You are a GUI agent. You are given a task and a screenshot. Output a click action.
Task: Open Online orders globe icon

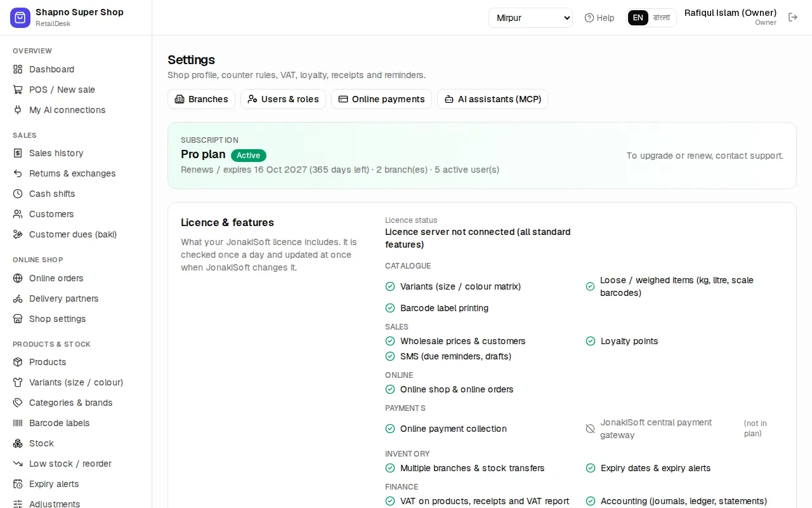coord(18,278)
